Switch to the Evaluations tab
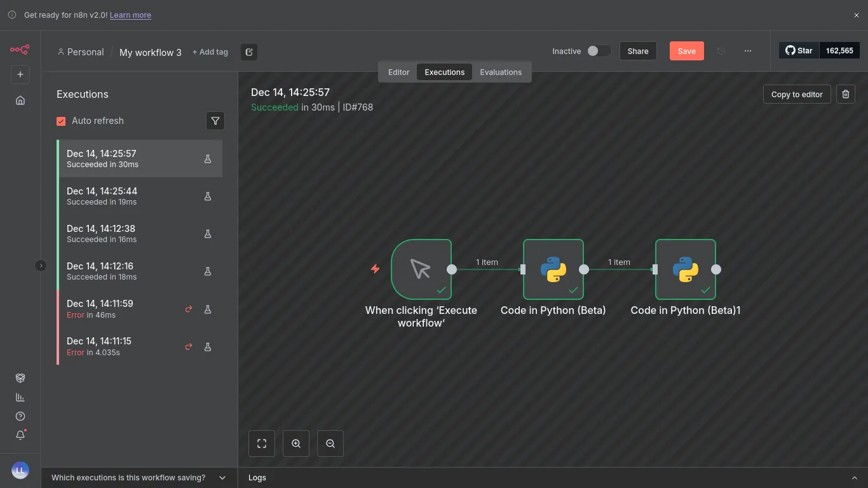The height and width of the screenshot is (488, 868). (501, 72)
